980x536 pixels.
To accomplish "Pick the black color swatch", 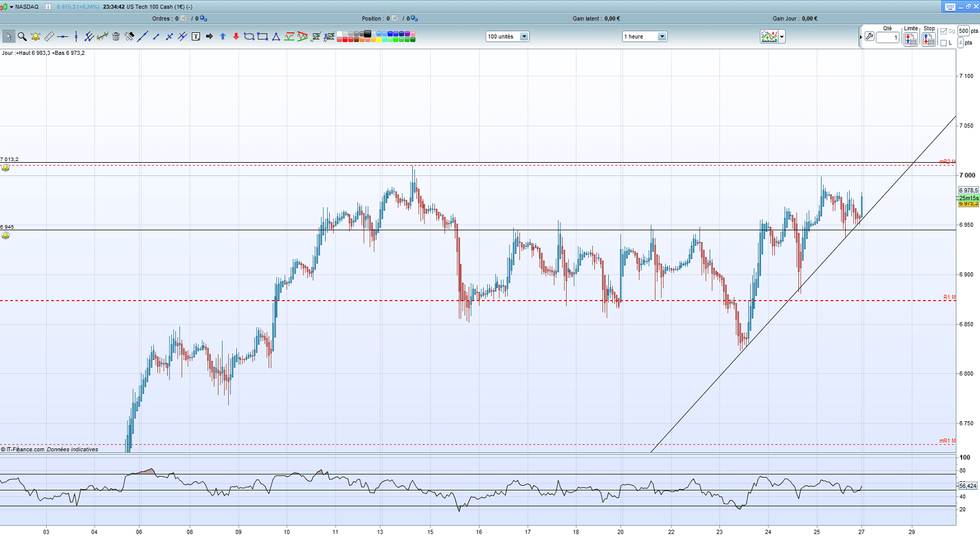I will (x=368, y=34).
